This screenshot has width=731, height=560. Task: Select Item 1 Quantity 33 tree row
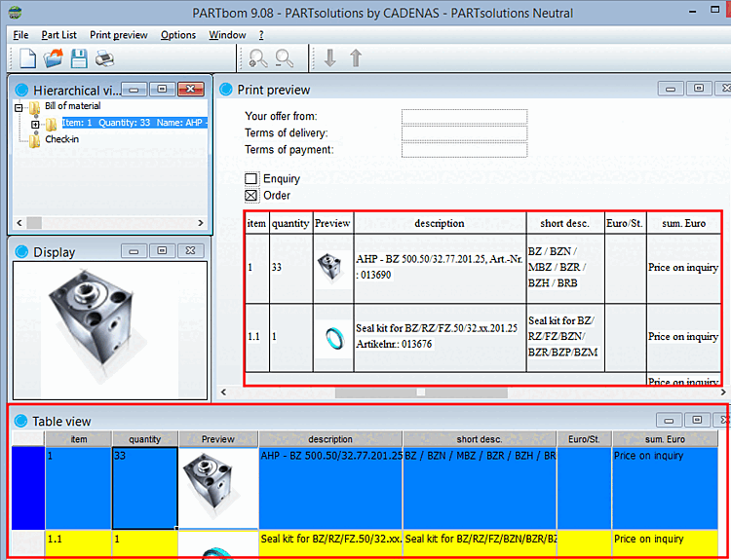pyautogui.click(x=135, y=123)
